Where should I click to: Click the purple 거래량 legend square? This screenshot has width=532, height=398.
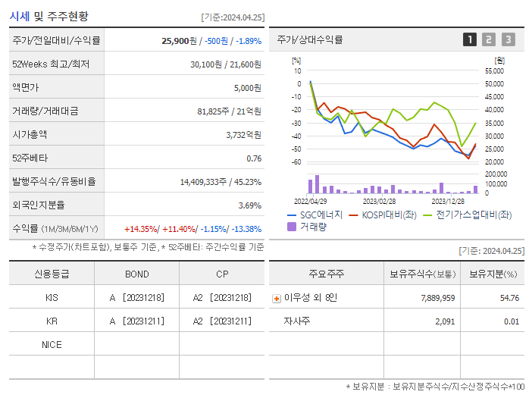coord(292,227)
